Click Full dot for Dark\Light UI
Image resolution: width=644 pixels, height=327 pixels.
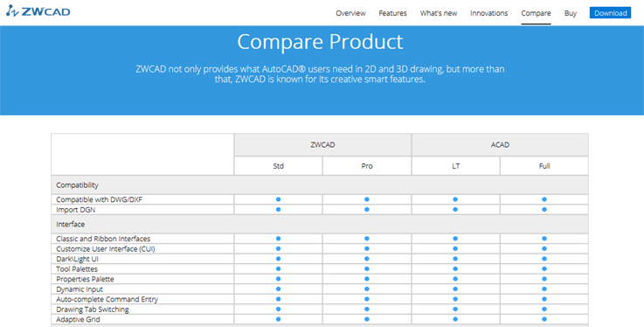544,259
